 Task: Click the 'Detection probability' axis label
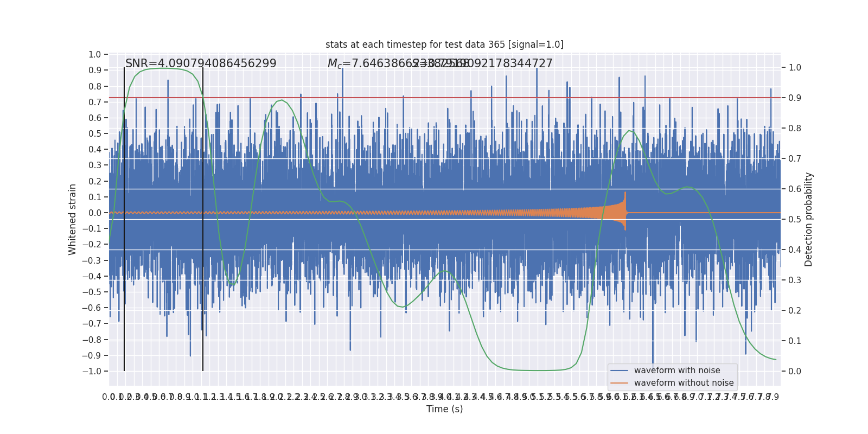coord(809,219)
